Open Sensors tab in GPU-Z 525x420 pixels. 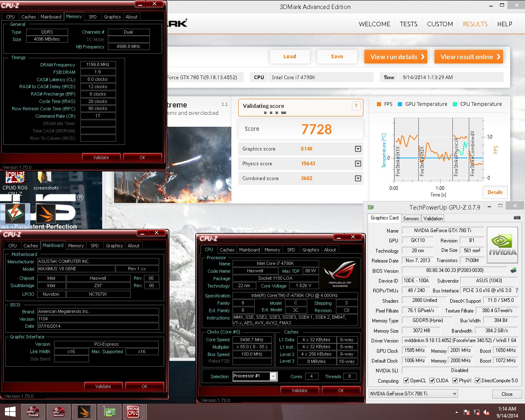tap(411, 219)
